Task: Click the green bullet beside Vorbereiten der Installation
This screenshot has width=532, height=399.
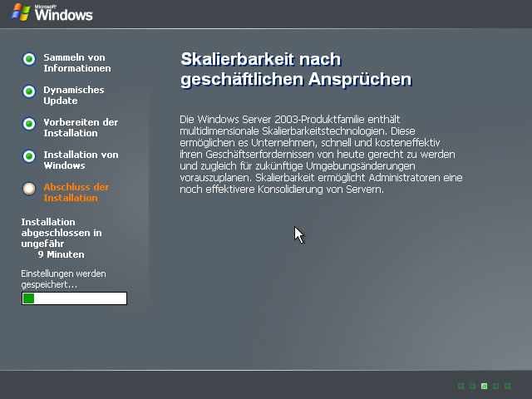Action: [x=29, y=124]
